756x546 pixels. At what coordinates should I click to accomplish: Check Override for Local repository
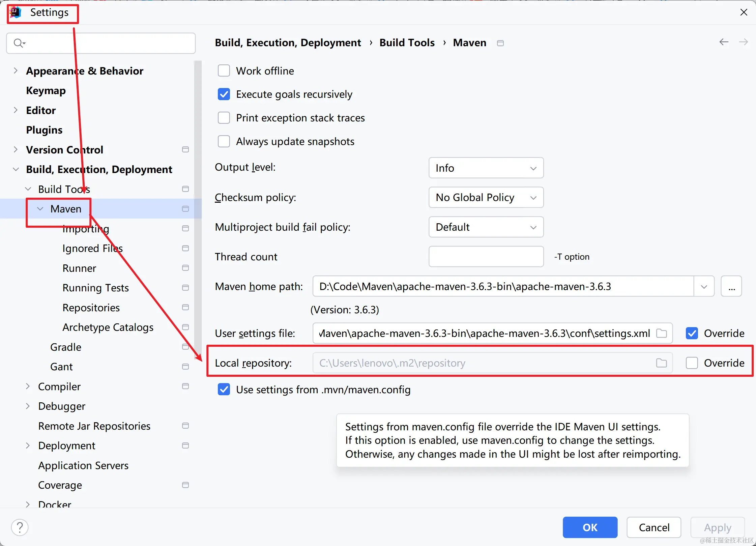692,363
